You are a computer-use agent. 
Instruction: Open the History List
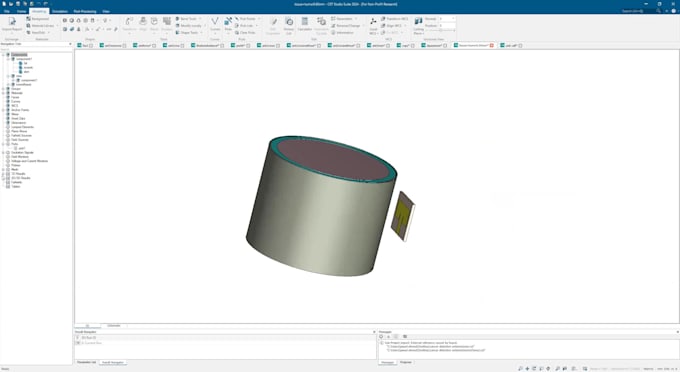(x=289, y=25)
